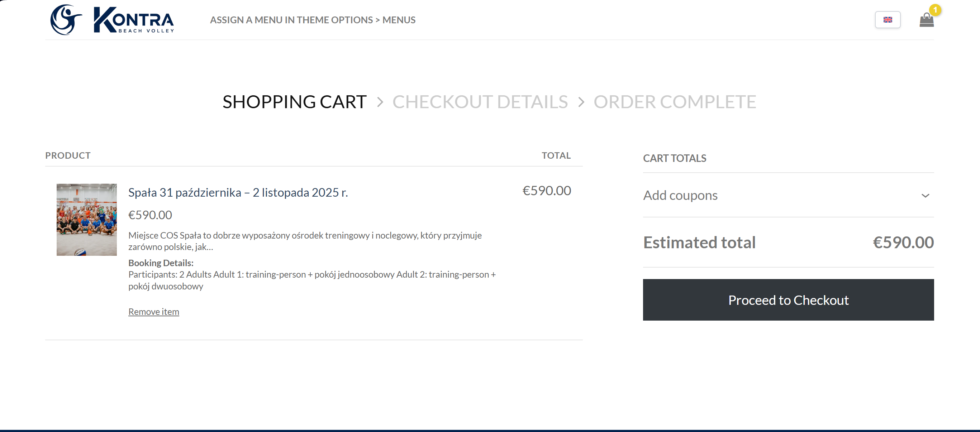
Task: Click the TOTAL column header
Action: click(556, 155)
